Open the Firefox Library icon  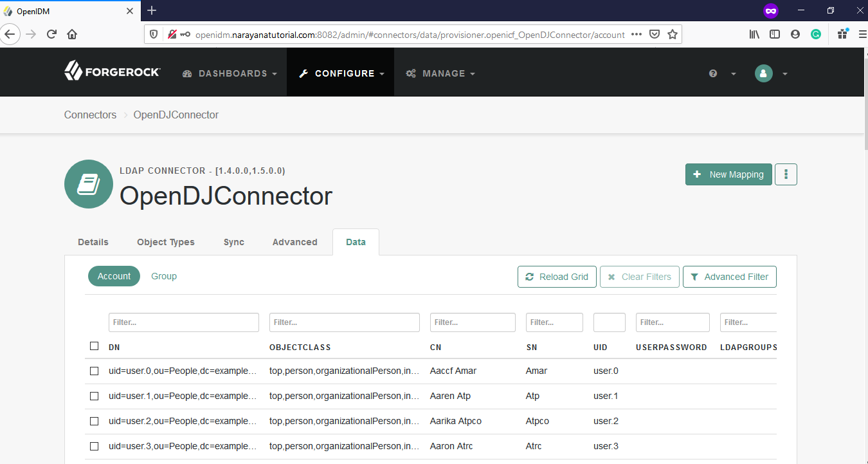(x=754, y=35)
